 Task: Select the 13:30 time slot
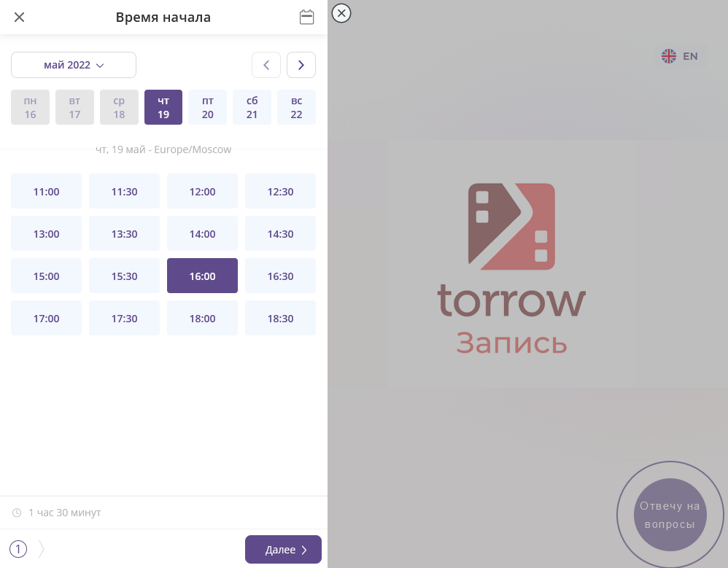125,233
